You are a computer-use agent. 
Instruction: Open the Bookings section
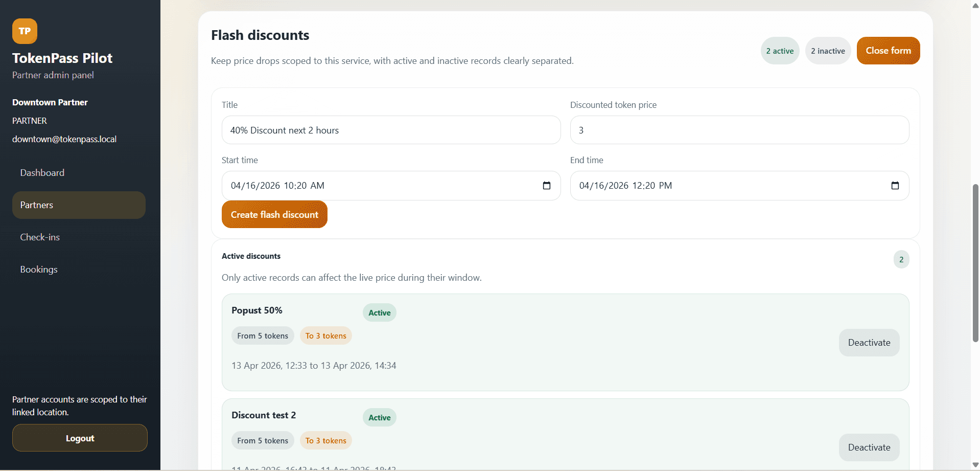coord(38,269)
